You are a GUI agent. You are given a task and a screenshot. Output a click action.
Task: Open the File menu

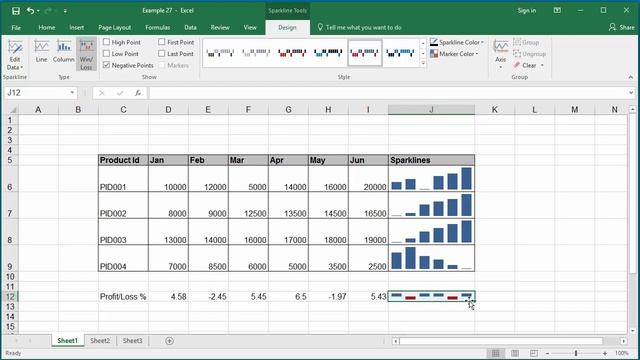point(16,27)
